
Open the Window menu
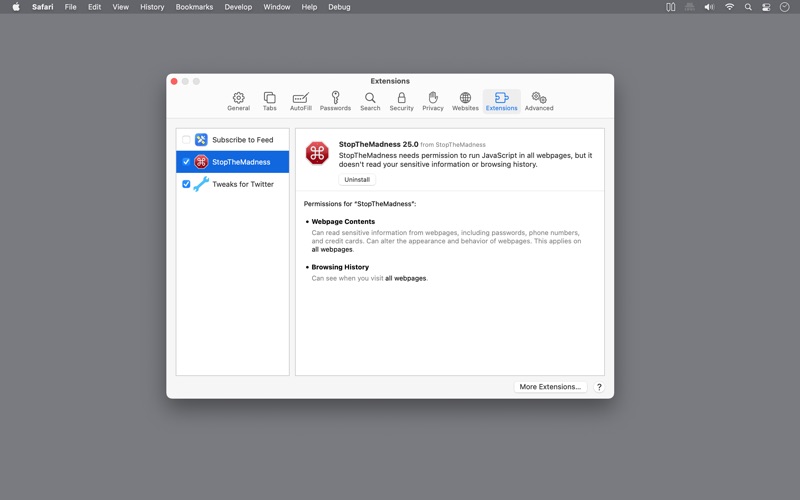point(277,7)
